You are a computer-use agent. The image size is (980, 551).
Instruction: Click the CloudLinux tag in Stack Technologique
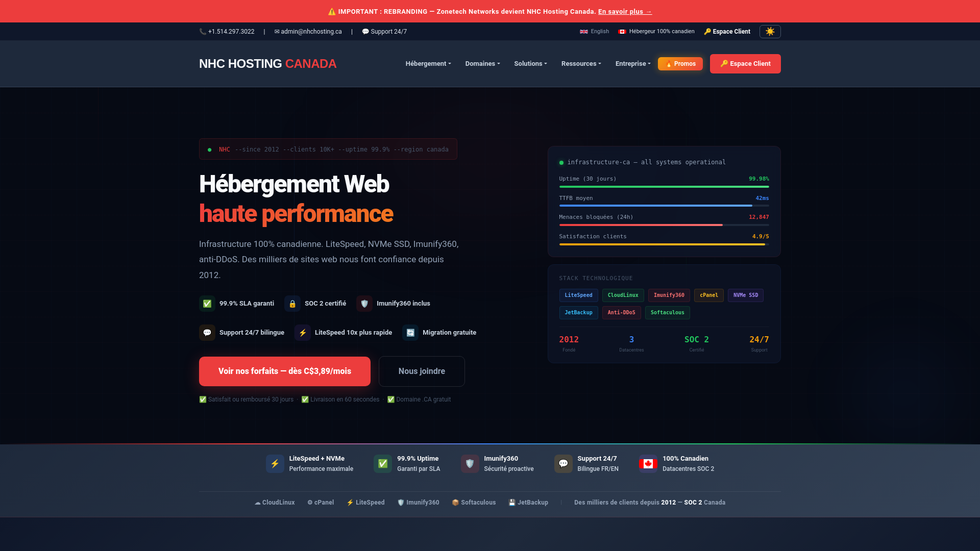pos(623,295)
